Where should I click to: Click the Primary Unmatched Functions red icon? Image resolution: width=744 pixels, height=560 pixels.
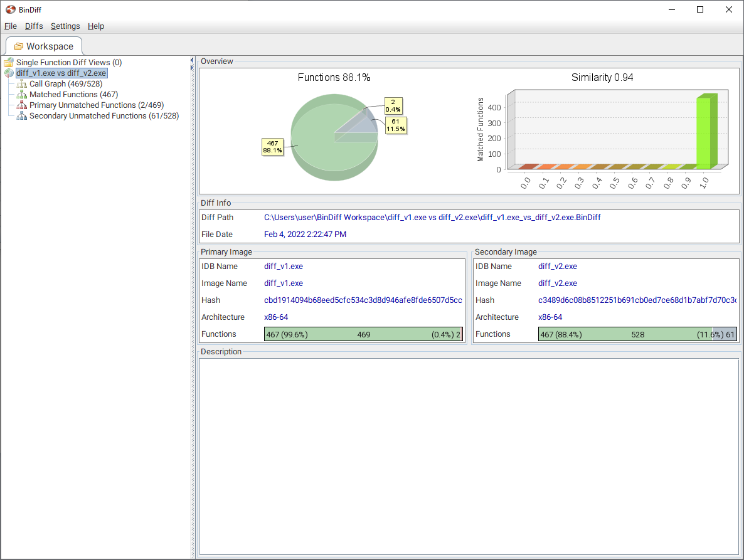coord(22,105)
